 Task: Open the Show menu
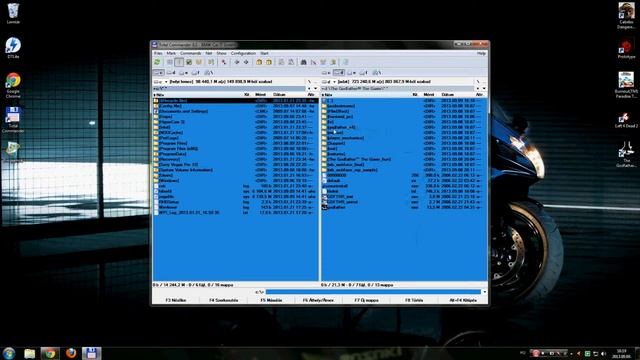click(221, 53)
